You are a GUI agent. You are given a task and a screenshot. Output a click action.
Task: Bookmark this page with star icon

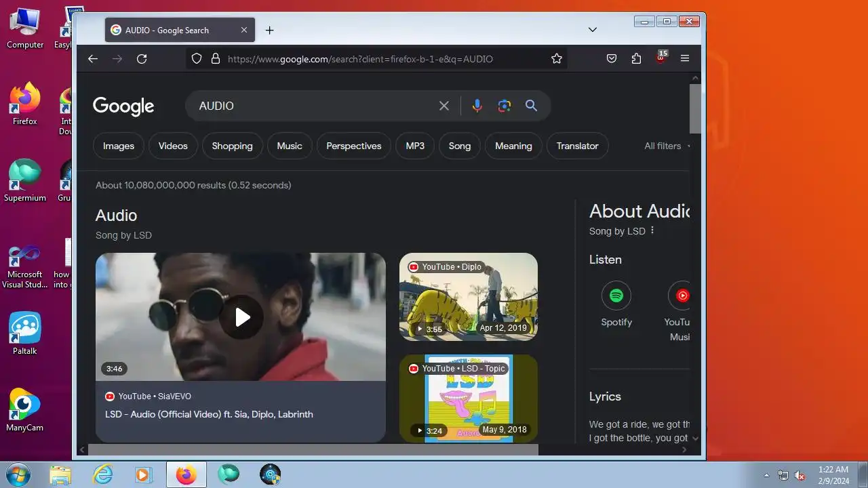click(x=557, y=59)
